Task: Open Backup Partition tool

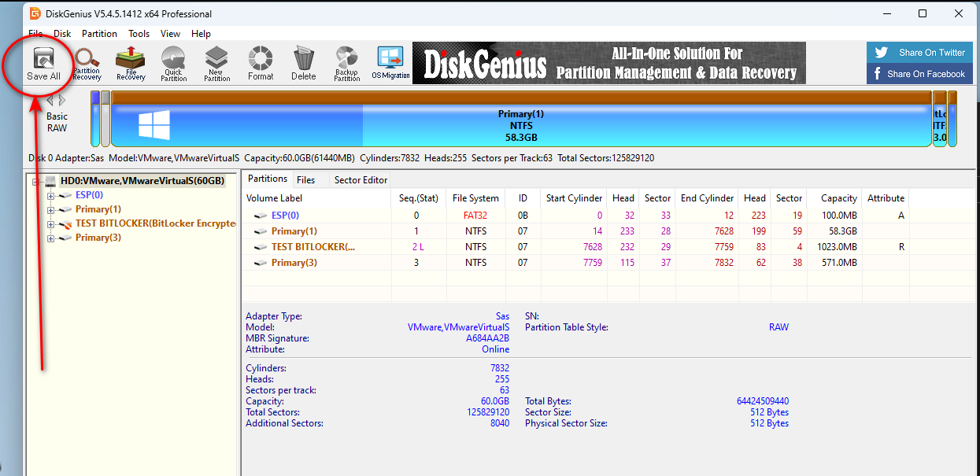Action: 347,63
